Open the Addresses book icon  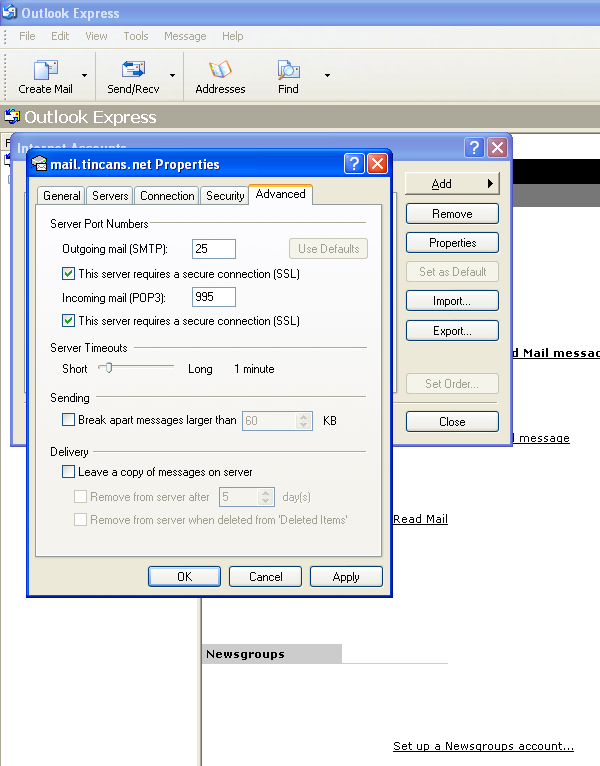point(220,69)
